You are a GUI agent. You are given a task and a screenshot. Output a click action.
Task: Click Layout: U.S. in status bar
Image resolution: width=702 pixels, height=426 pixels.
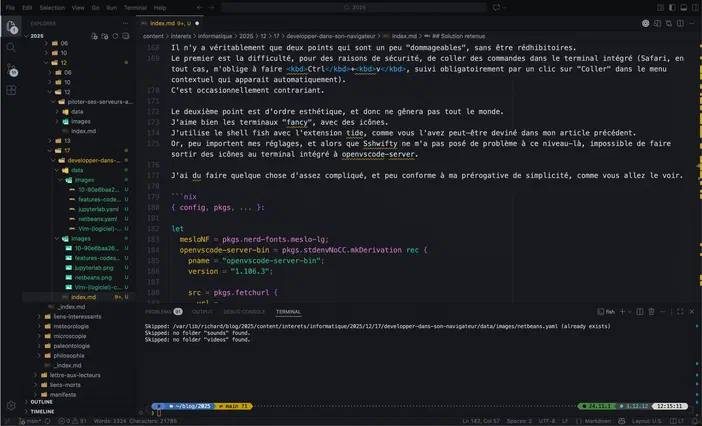tap(646, 421)
